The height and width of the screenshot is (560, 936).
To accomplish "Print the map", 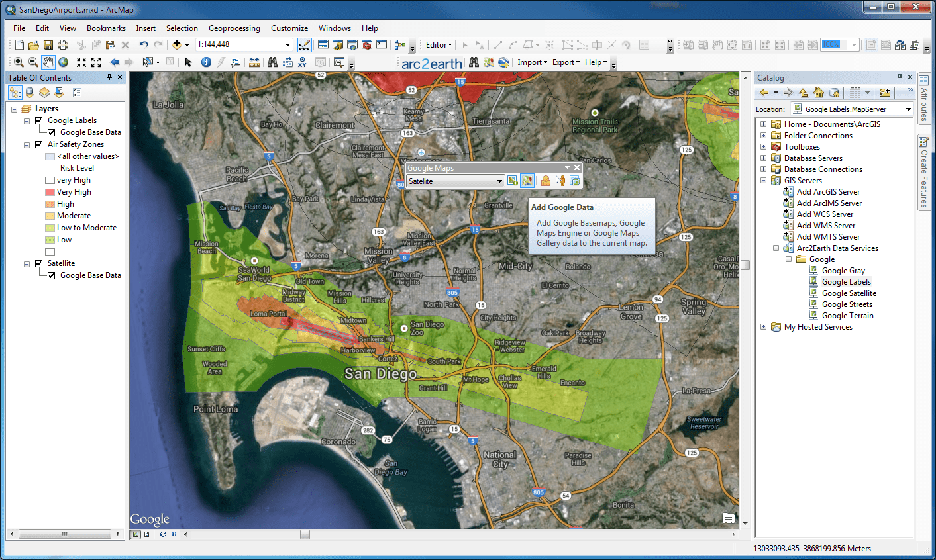I will (63, 45).
